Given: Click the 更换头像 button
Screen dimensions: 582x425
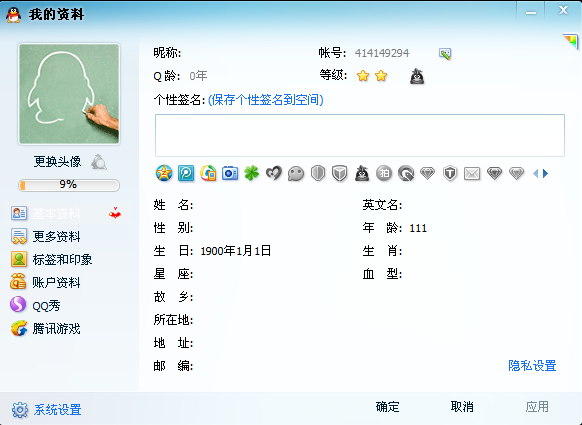Looking at the screenshot, I should (57, 161).
